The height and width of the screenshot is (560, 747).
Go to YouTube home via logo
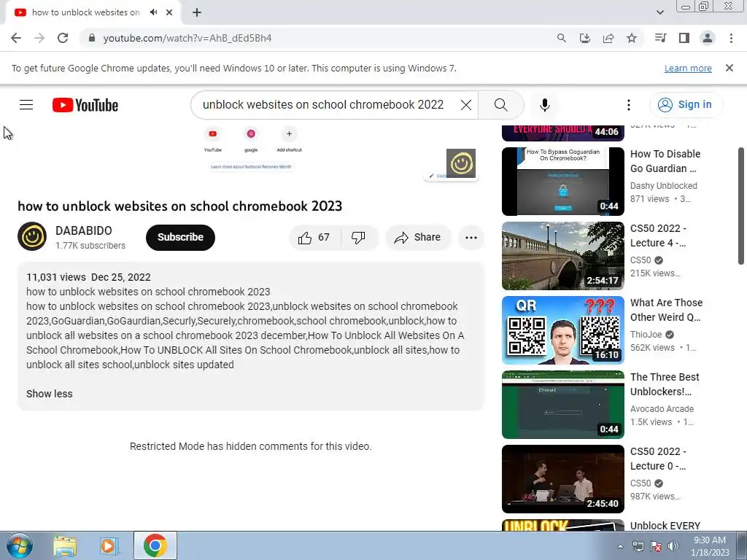coord(85,105)
